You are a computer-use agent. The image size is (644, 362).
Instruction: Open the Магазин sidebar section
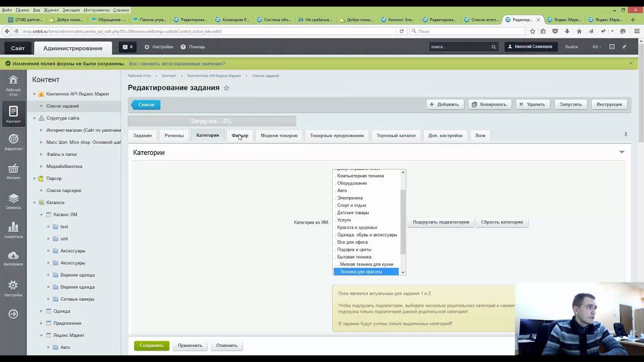[x=14, y=171]
